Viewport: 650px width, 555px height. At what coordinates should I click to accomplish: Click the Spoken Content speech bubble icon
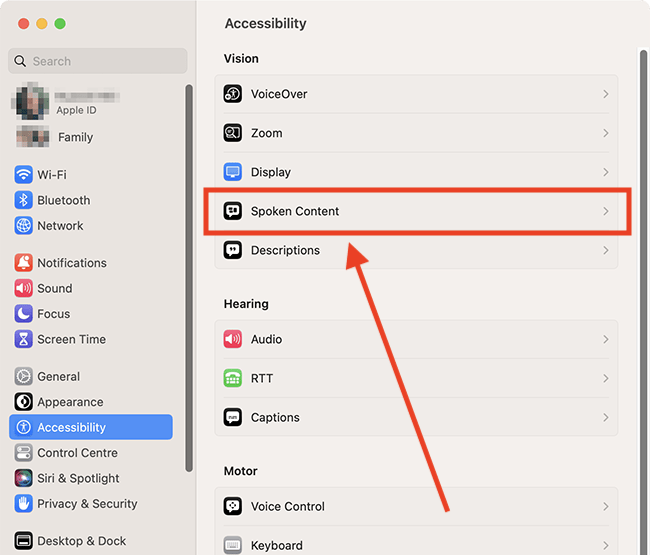click(x=233, y=211)
